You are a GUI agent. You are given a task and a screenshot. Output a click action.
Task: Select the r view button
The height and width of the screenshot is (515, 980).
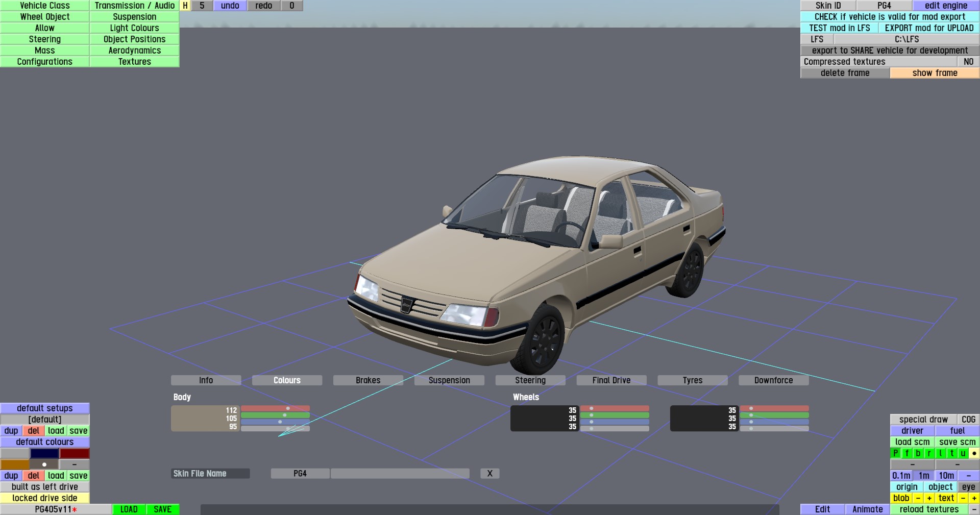click(929, 453)
